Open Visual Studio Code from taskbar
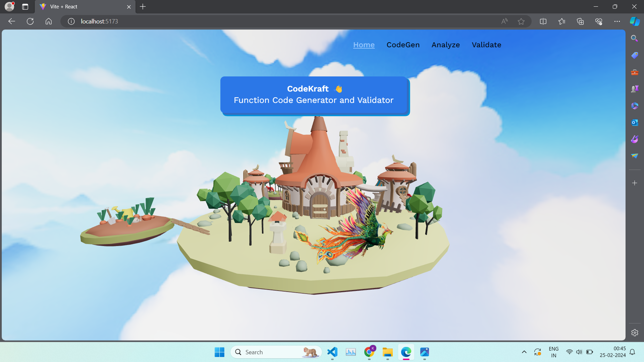 click(332, 352)
